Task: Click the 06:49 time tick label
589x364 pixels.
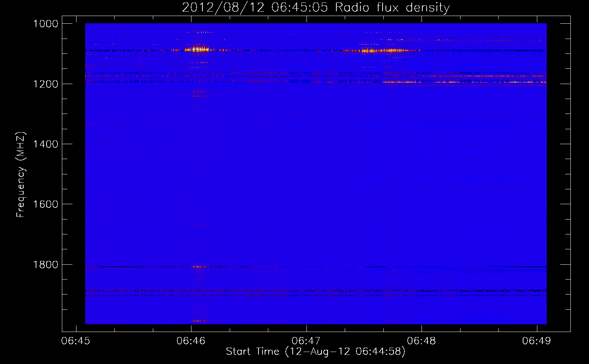Action: coord(537,341)
